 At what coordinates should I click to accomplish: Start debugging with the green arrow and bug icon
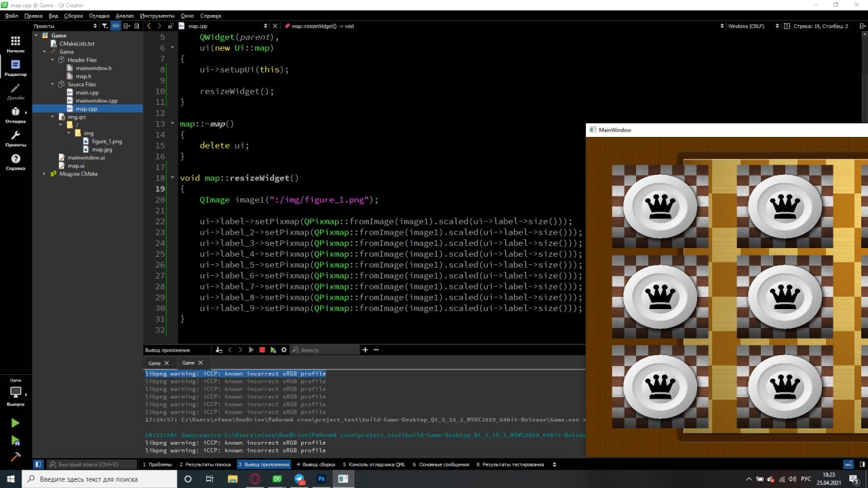click(15, 441)
